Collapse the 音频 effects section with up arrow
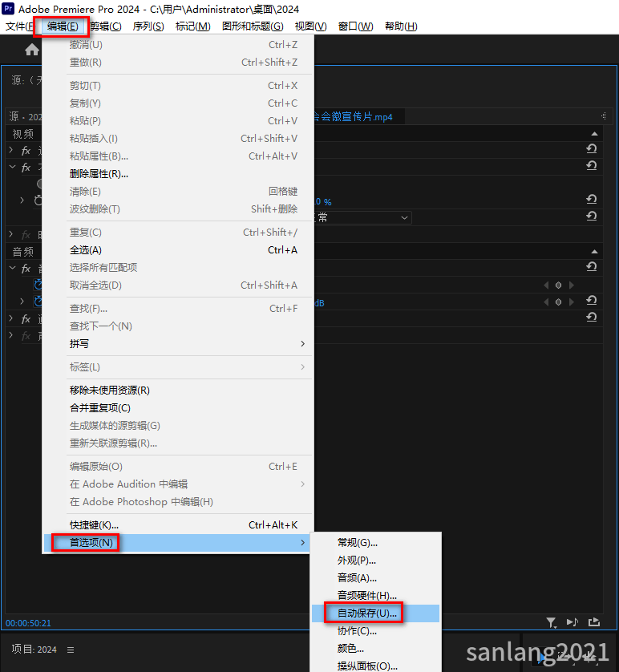Viewport: 619px width, 672px height. (594, 252)
